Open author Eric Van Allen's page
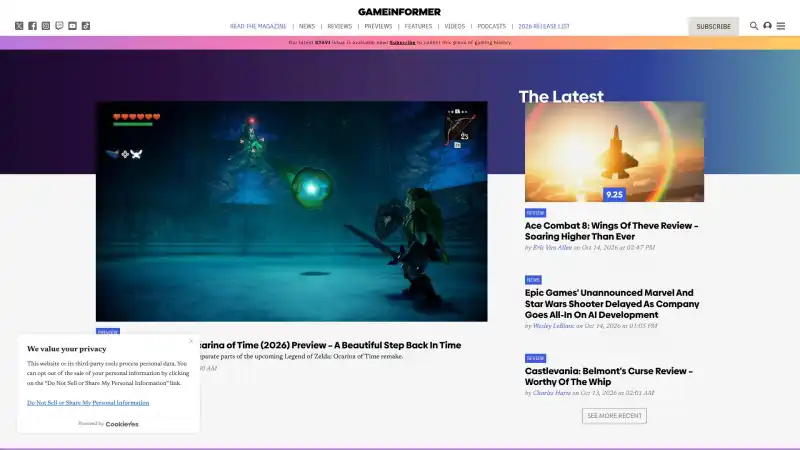Image resolution: width=800 pixels, height=450 pixels. pyautogui.click(x=553, y=247)
